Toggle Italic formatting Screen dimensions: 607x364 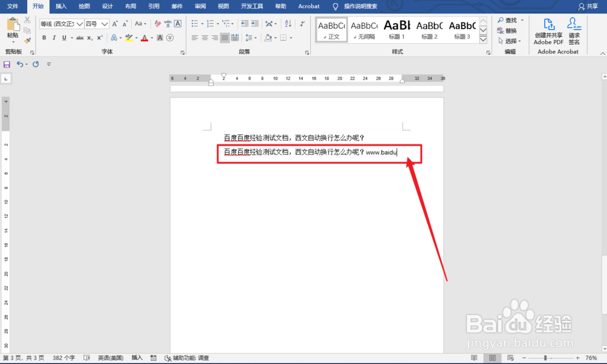(x=54, y=38)
